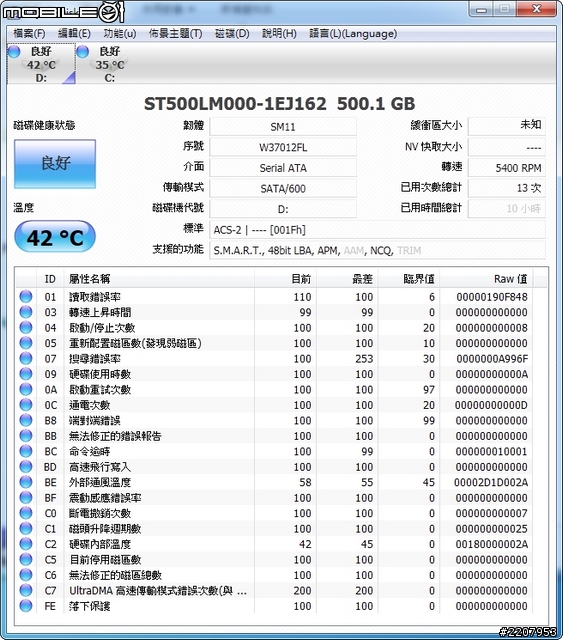This screenshot has width=563, height=640.
Task: Click the 最差 column header
Action: tap(347, 279)
